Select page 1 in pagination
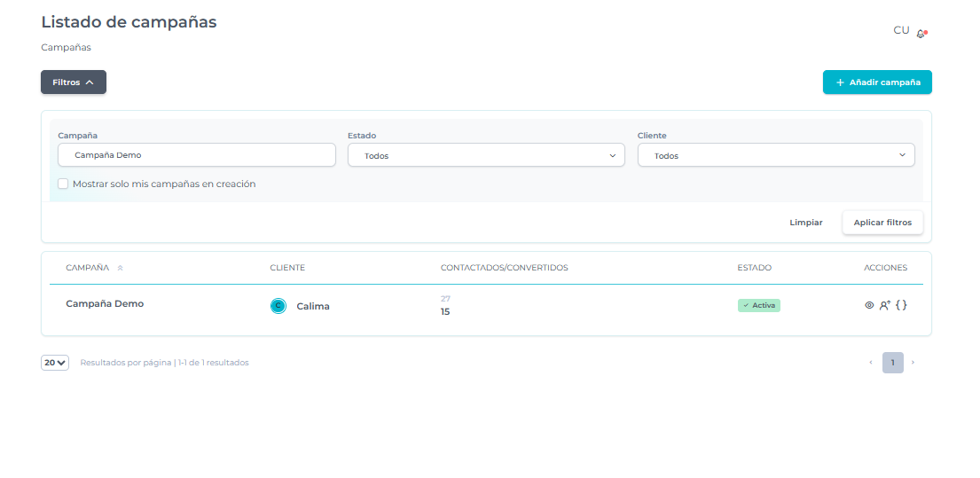Image resolution: width=980 pixels, height=478 pixels. click(x=892, y=363)
